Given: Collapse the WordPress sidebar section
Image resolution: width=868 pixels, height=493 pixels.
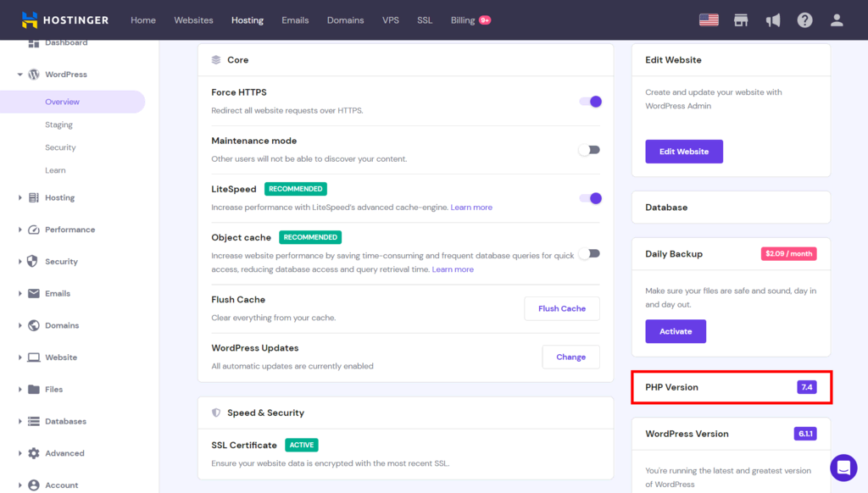Looking at the screenshot, I should click(x=20, y=75).
